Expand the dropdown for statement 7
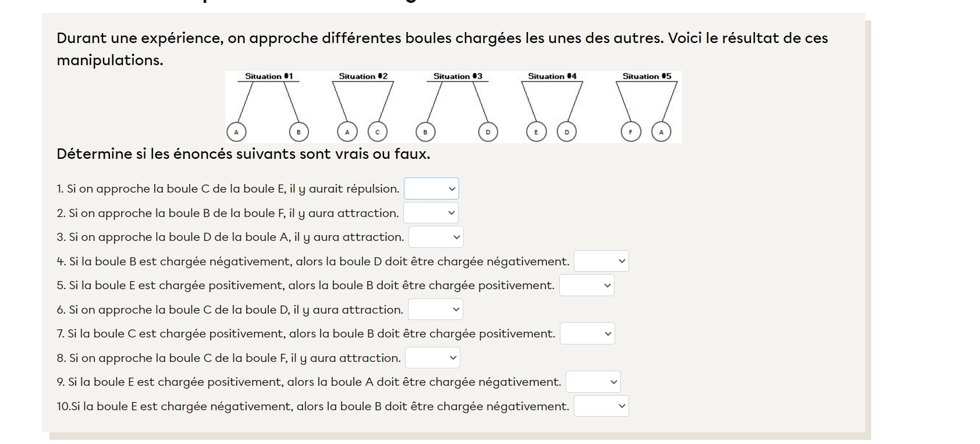Screen dimensions: 980x444 point(587,333)
